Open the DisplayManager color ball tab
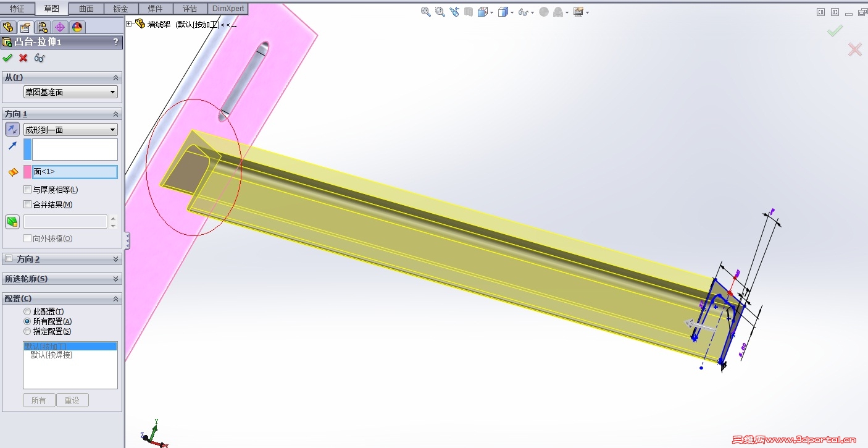Image resolution: width=868 pixels, height=448 pixels. pos(77,27)
